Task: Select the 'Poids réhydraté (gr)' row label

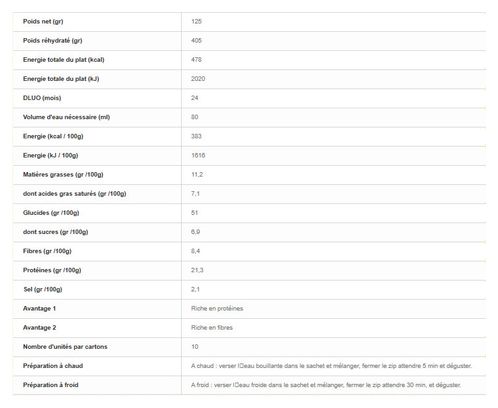Action: click(53, 41)
